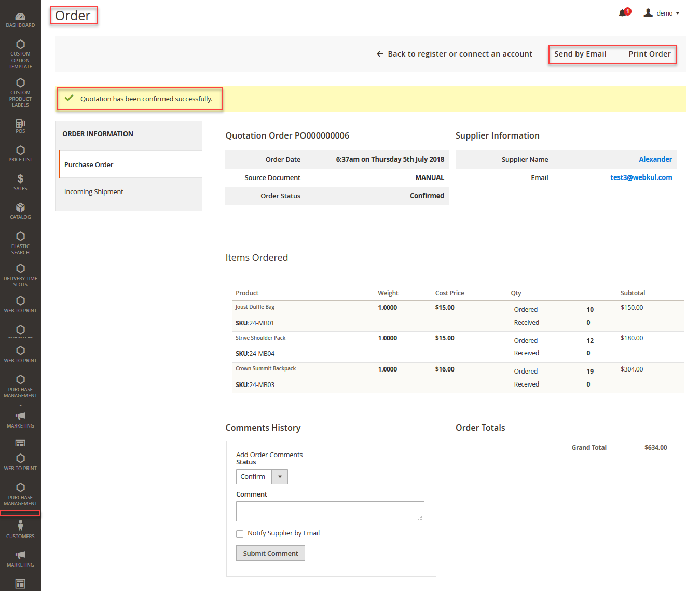Click the Send by Email button
This screenshot has height=591, width=700.
pyautogui.click(x=580, y=54)
